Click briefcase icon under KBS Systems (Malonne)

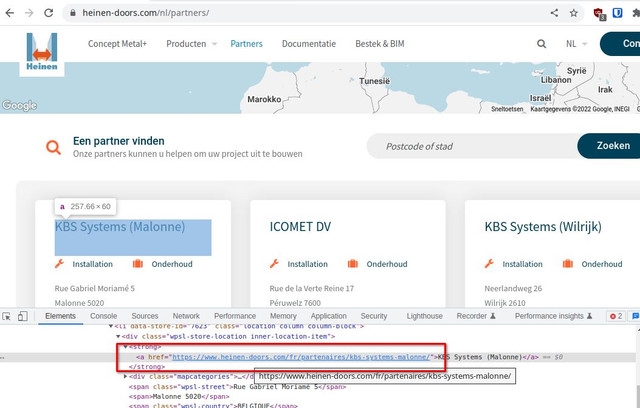point(138,264)
